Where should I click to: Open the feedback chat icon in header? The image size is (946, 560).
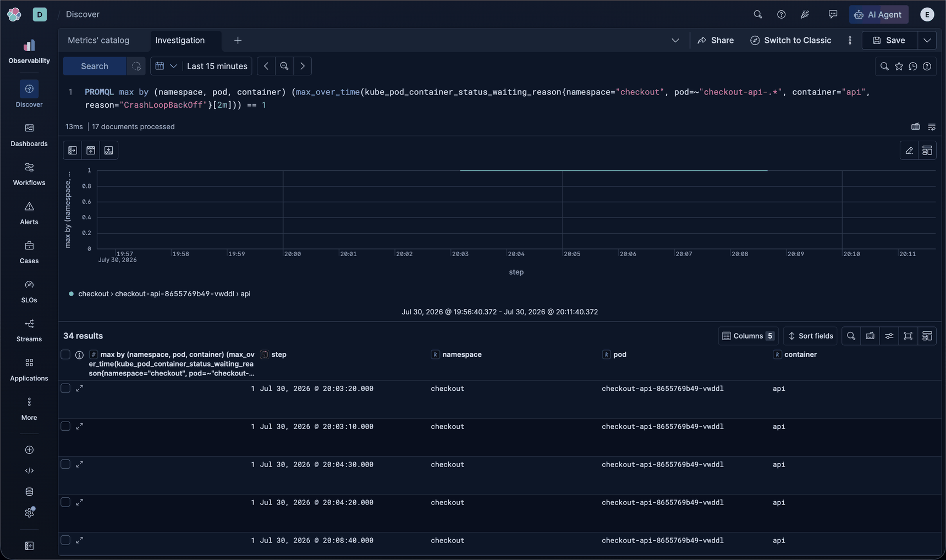833,14
